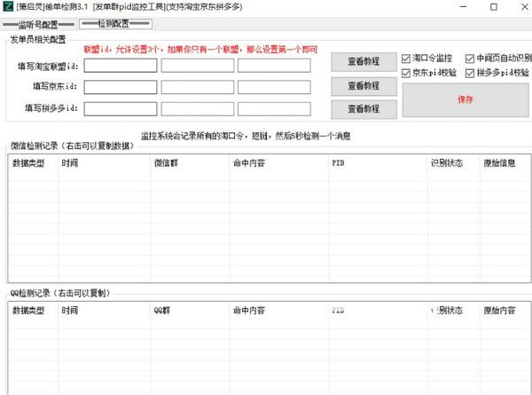
Task: Minimize the window
Action: coord(464,6)
